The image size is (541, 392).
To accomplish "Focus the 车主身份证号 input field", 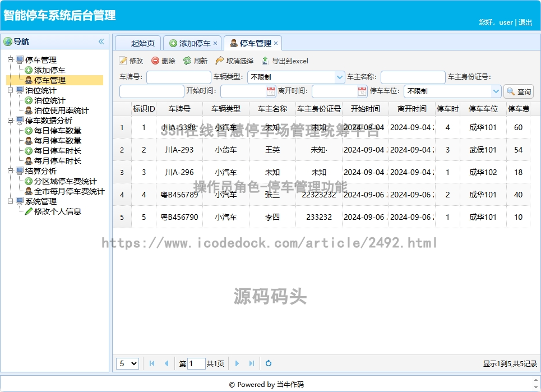I will [152, 91].
